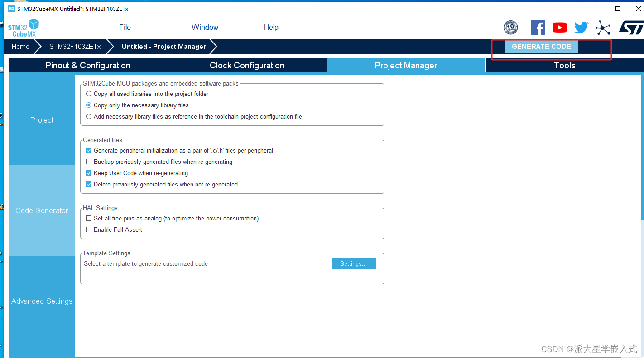This screenshot has width=644, height=358.
Task: Open the Help menu
Action: tap(271, 28)
